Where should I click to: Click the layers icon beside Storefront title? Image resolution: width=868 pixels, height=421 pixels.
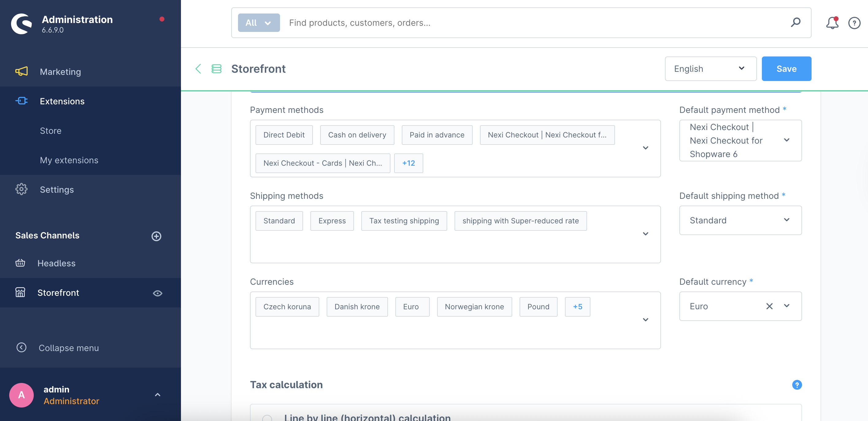click(216, 69)
